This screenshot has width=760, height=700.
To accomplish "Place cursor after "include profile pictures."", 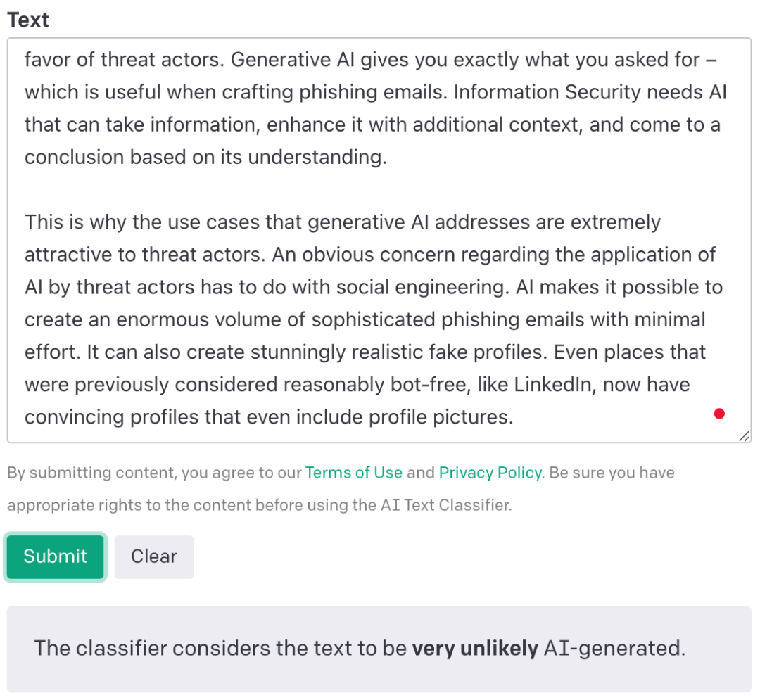I will (514, 418).
